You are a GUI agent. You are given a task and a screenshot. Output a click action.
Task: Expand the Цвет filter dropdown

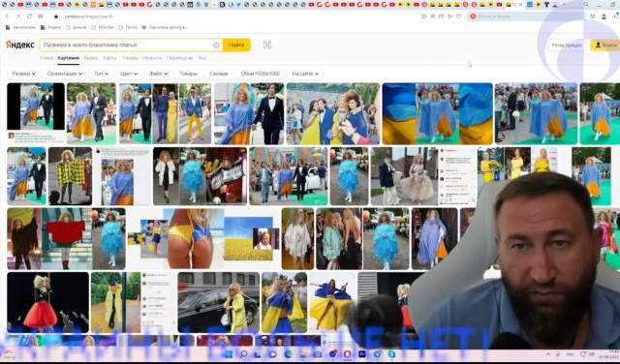click(129, 74)
